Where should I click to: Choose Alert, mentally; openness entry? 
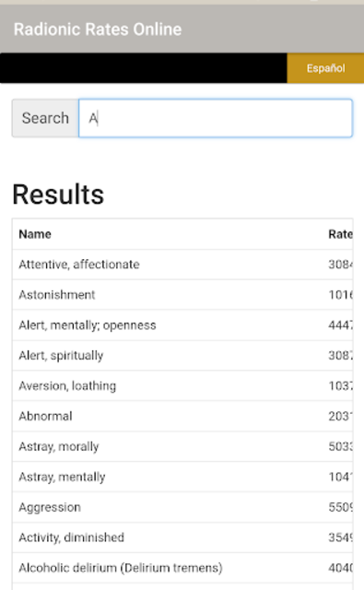pyautogui.click(x=182, y=325)
